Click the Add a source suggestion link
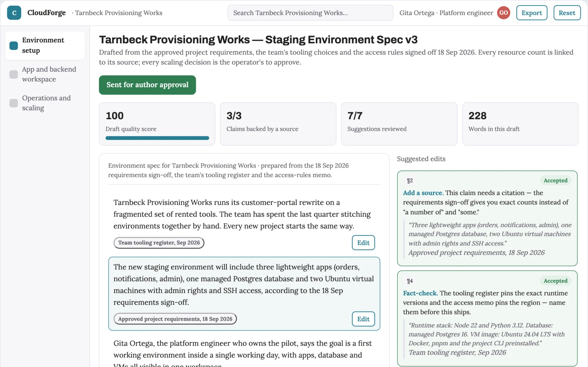588x367 pixels. 423,193
